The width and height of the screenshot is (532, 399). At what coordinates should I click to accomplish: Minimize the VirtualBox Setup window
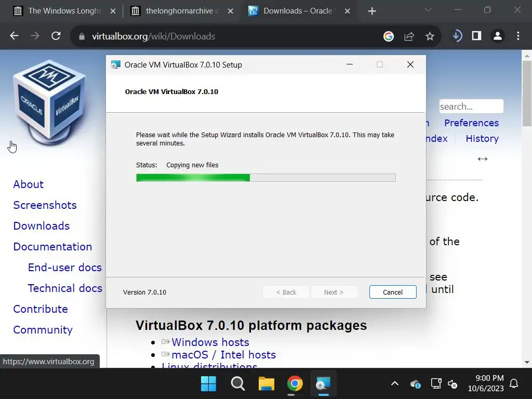[350, 64]
